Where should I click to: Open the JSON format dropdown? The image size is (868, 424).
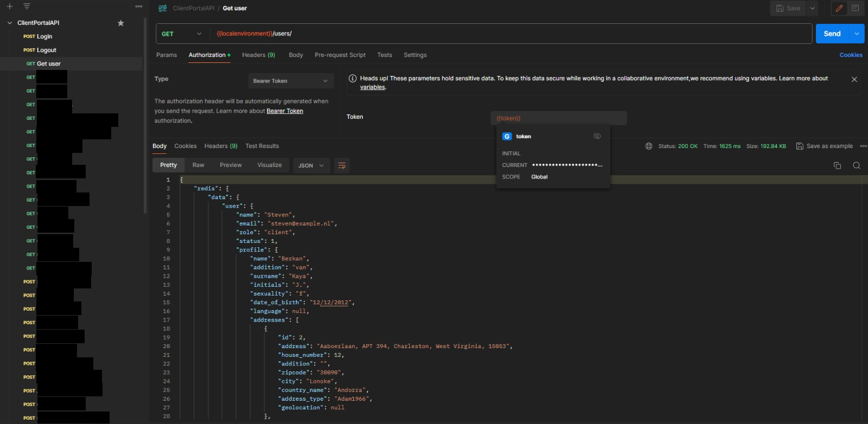click(311, 165)
